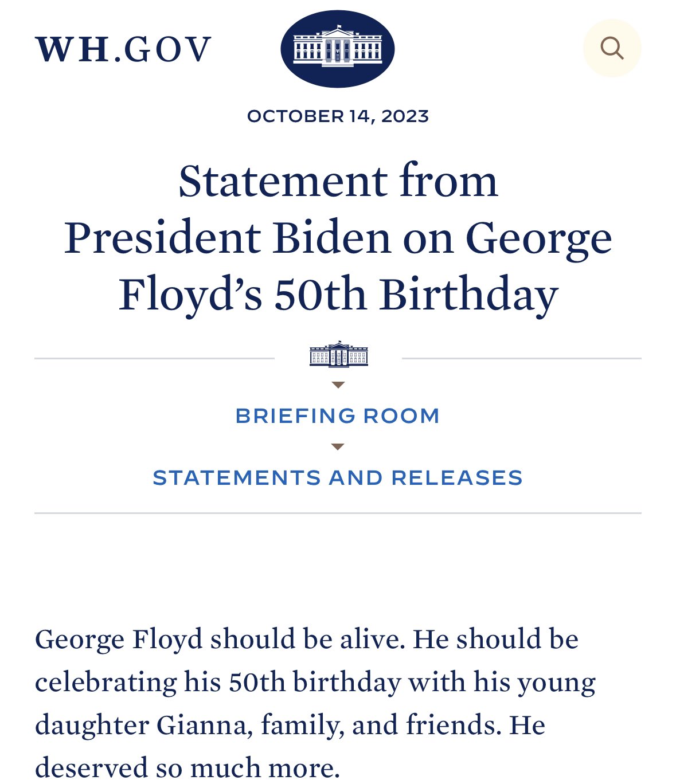Click the October 14, 2023 date

click(338, 116)
